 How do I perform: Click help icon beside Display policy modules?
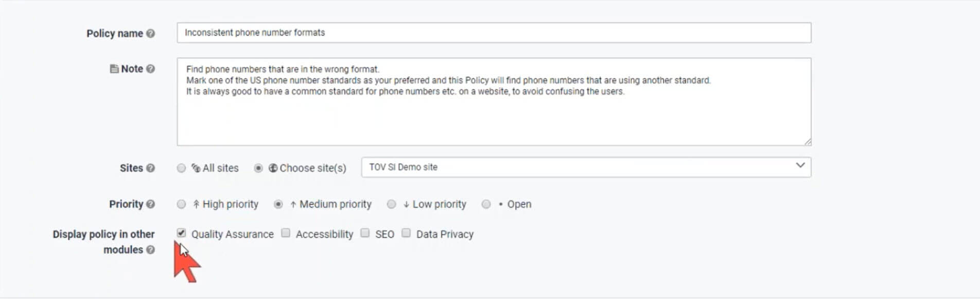pos(150,250)
